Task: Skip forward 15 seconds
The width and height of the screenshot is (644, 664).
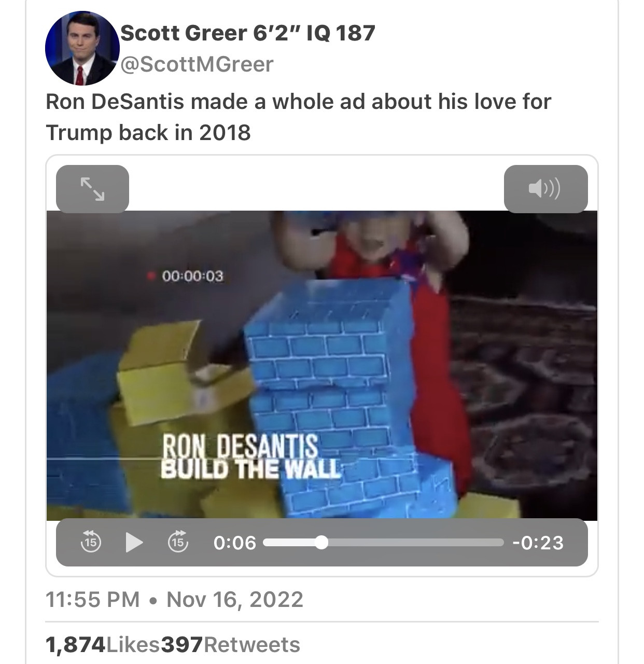Action: pyautogui.click(x=178, y=542)
